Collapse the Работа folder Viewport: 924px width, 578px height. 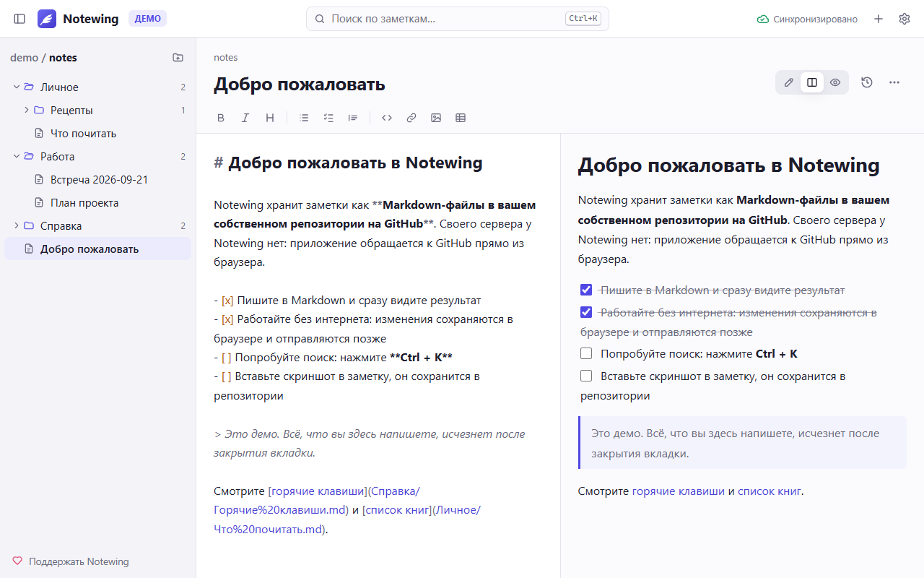(x=17, y=157)
